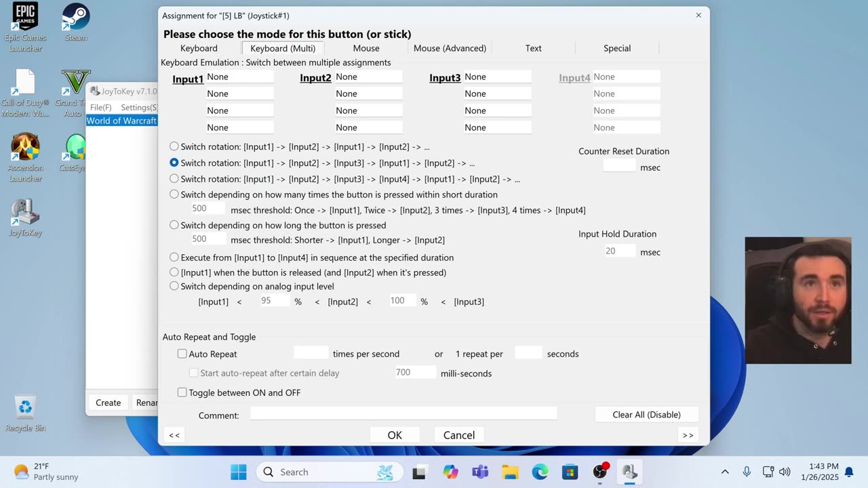Open Ascension Launcher desktop icon
This screenshot has width=868, height=488.
[25, 157]
